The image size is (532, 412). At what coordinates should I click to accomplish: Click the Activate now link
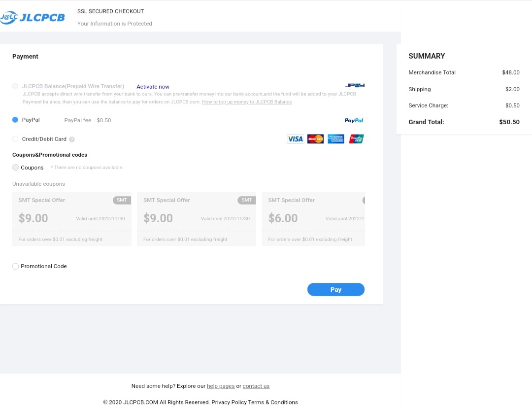click(153, 87)
